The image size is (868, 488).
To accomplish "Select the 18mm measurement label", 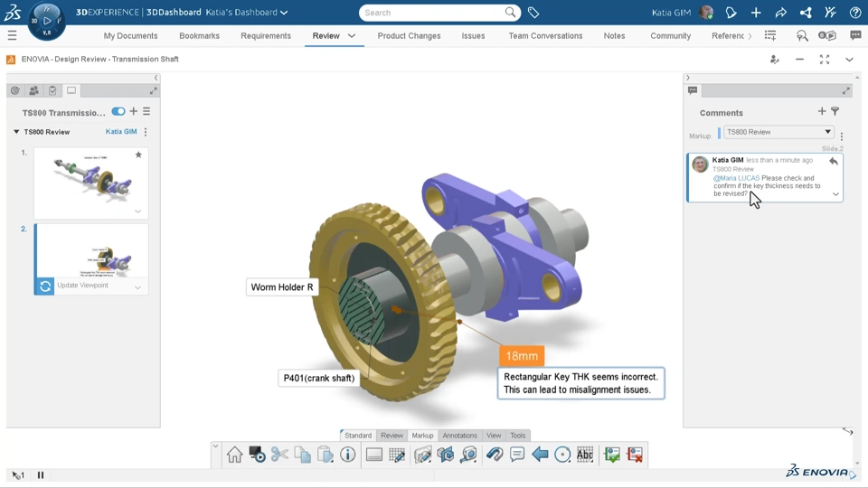I will [522, 356].
